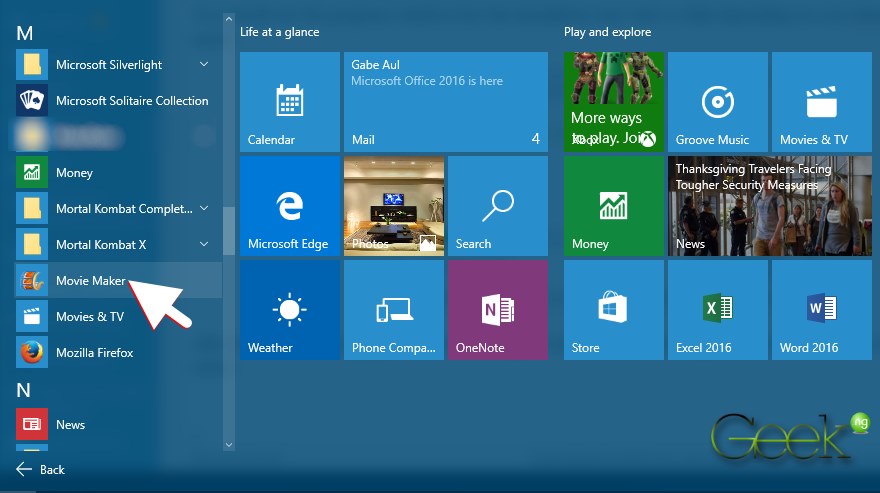Open "Microsoft Silverlight" entry text
This screenshot has width=880, height=493.
pyautogui.click(x=109, y=65)
